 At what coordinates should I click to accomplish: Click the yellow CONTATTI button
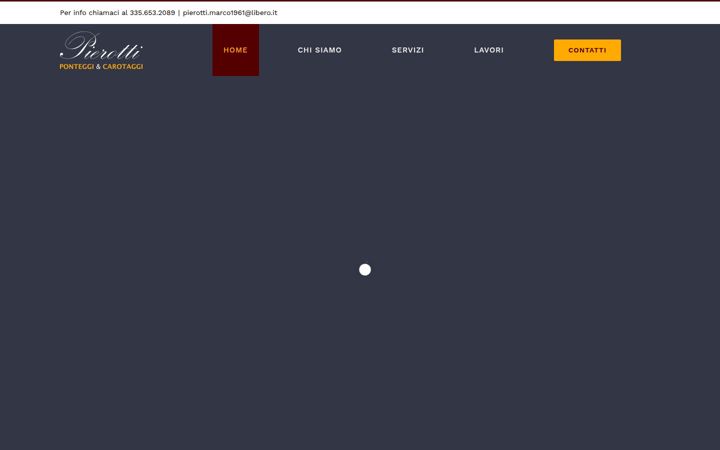587,50
